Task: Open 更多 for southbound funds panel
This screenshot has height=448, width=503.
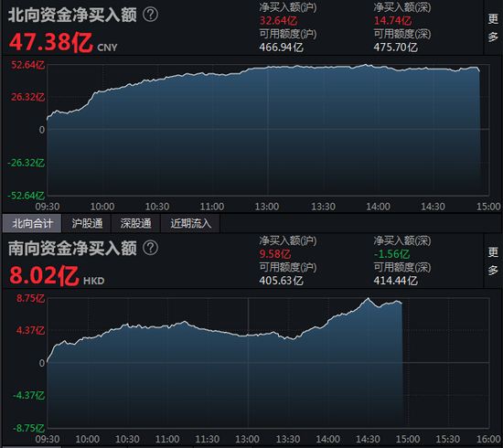Action: 493,261
